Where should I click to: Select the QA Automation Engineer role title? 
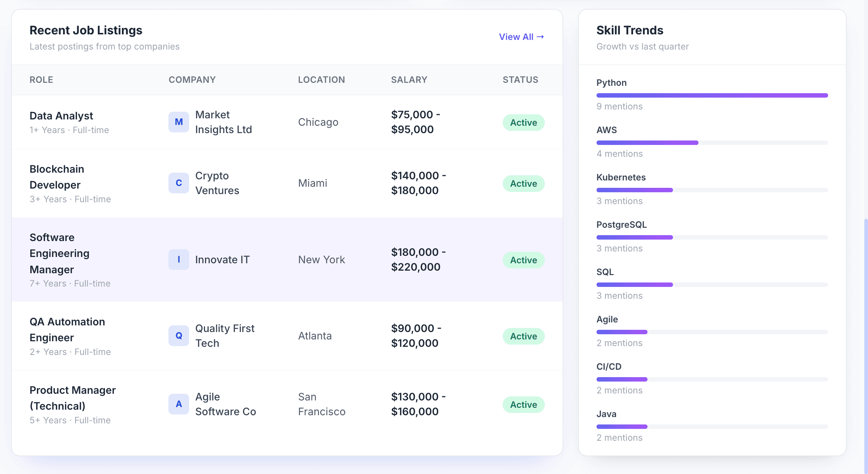point(67,329)
